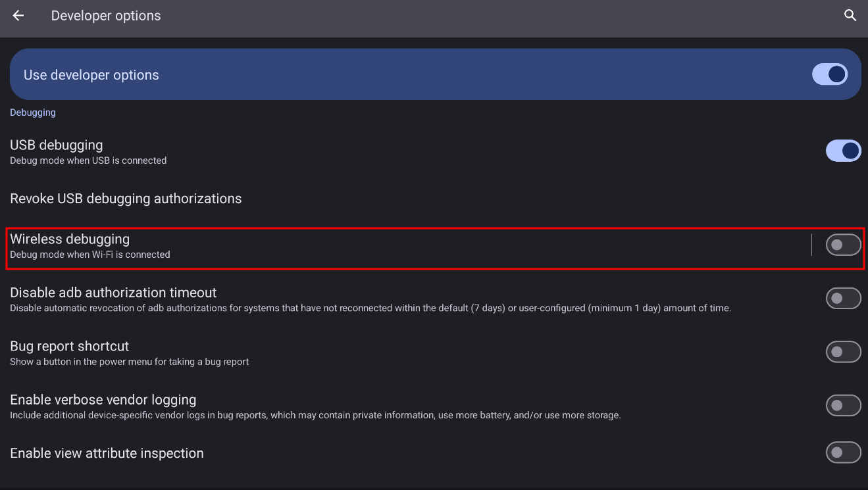The height and width of the screenshot is (490, 868).
Task: Disable the USB debugging switch
Action: tap(844, 151)
